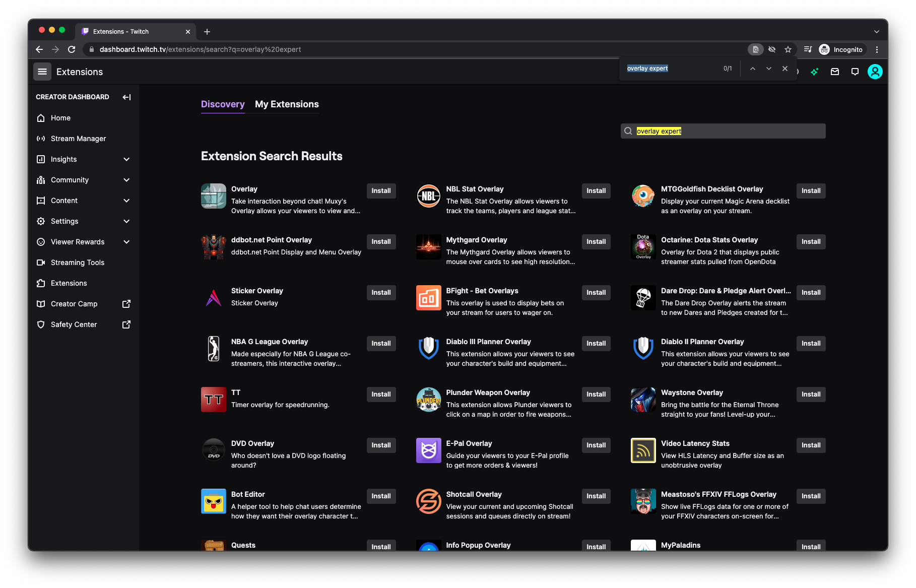Open the Twitch inbox icon in header
This screenshot has width=916, height=588.
pos(835,72)
